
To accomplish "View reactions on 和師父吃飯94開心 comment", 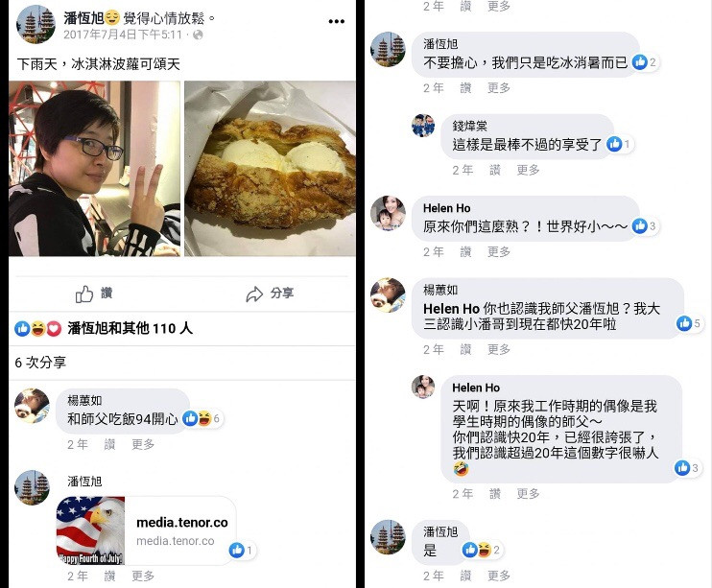I will point(202,418).
